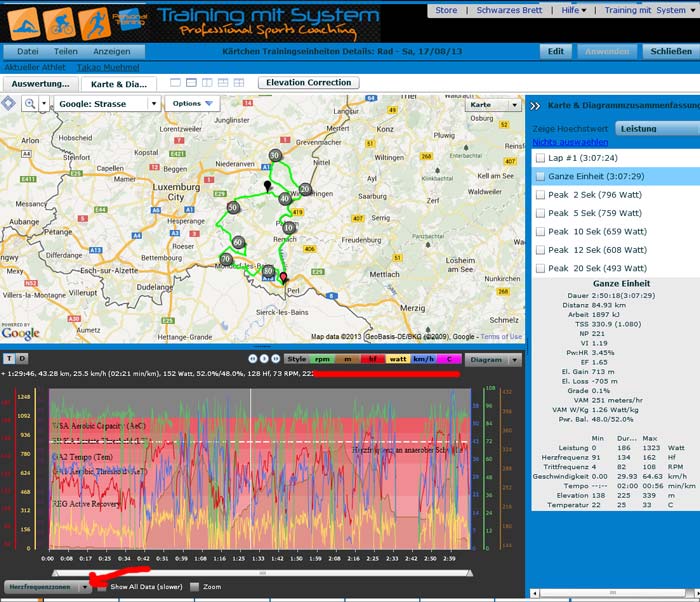Click the Edit button
700x602 pixels.
[555, 51]
